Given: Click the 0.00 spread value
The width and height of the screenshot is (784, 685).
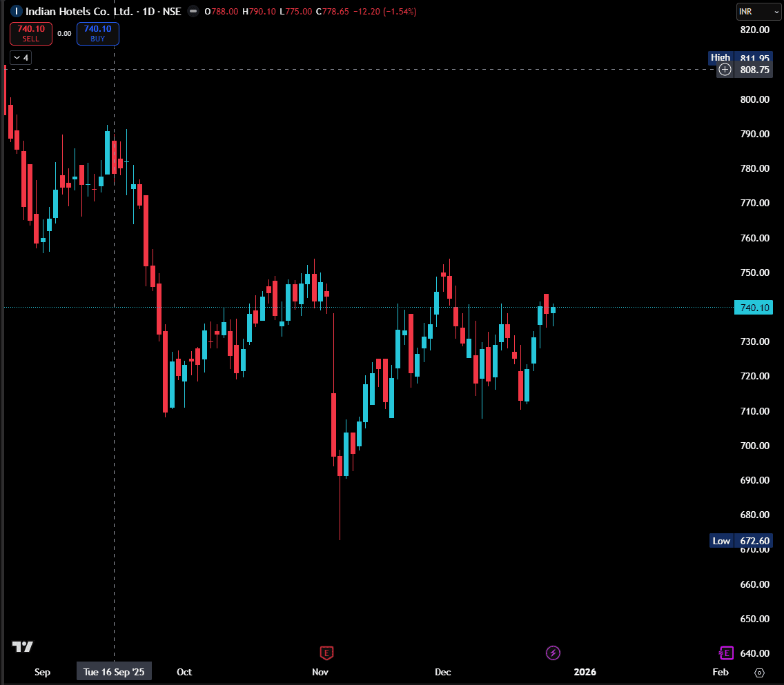Looking at the screenshot, I should tap(64, 34).
